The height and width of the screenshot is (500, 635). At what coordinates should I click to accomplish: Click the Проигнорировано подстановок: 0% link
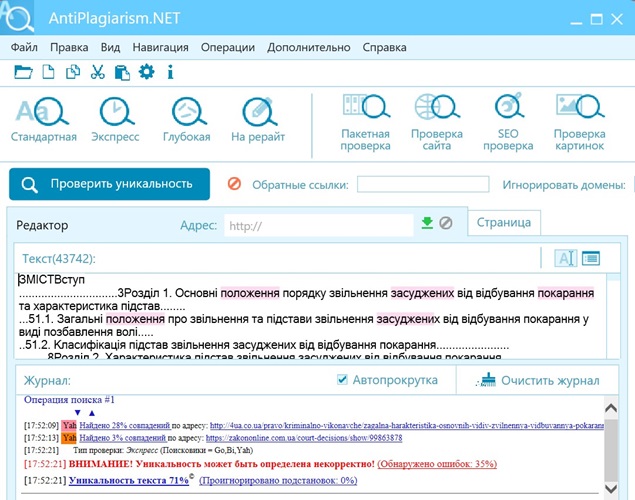[278, 481]
